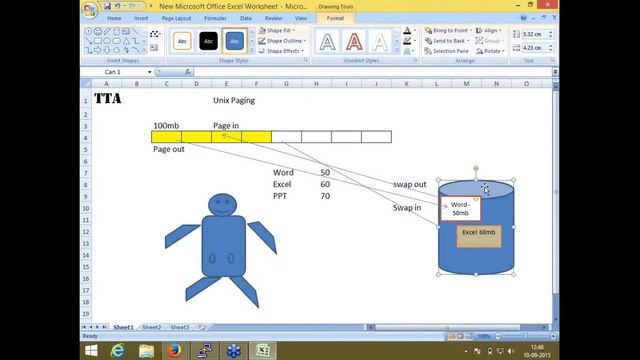The image size is (640, 360).
Task: Open the Shape Fill dropdown
Action: click(x=277, y=30)
